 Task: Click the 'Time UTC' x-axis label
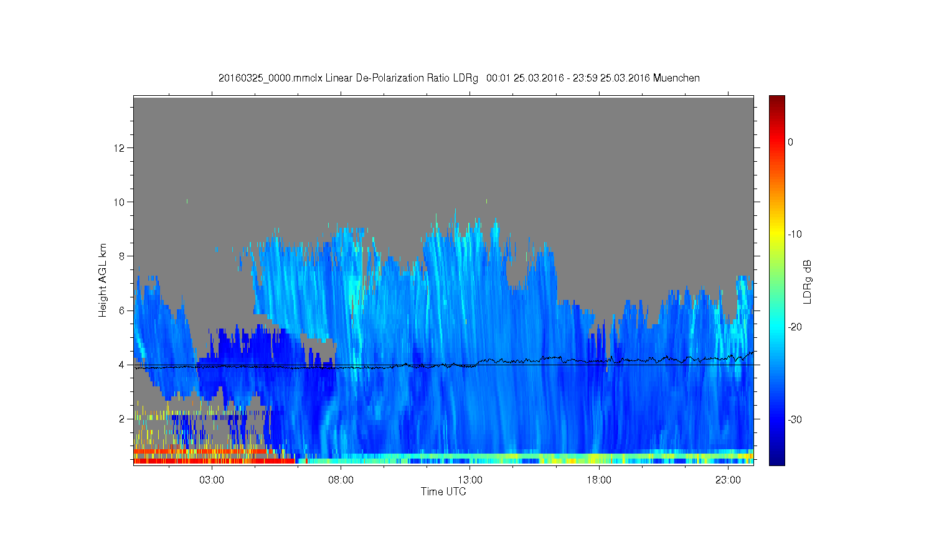click(x=443, y=492)
